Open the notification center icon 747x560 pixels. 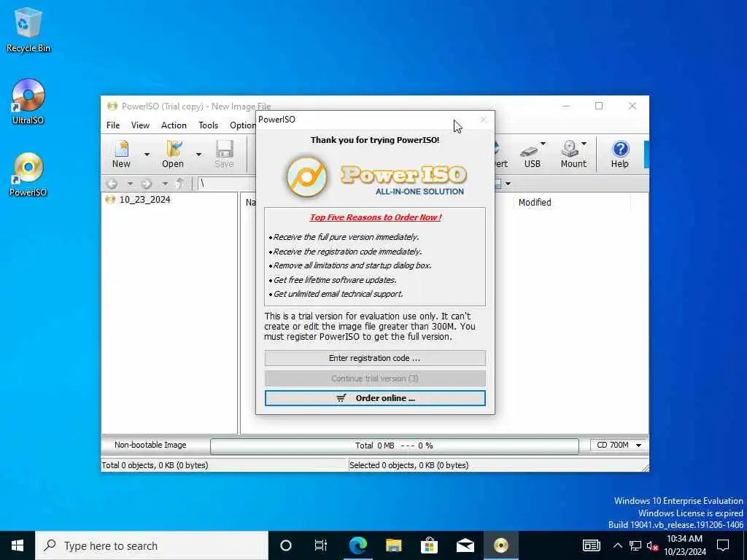723,545
